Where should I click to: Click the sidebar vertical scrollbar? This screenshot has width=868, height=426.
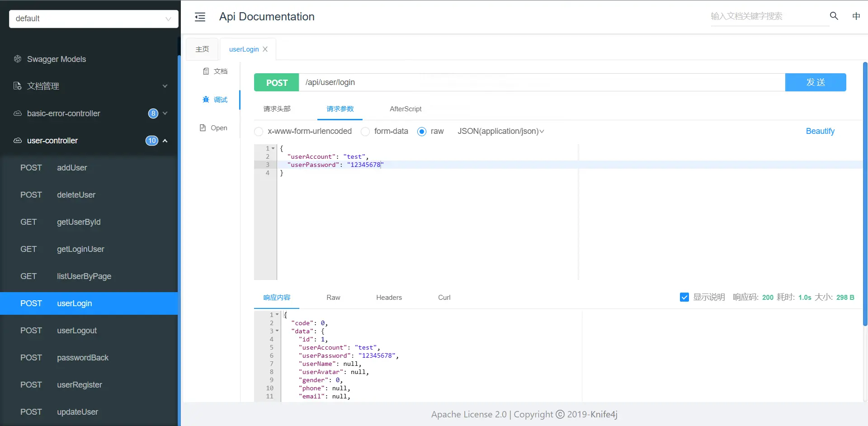point(179,240)
